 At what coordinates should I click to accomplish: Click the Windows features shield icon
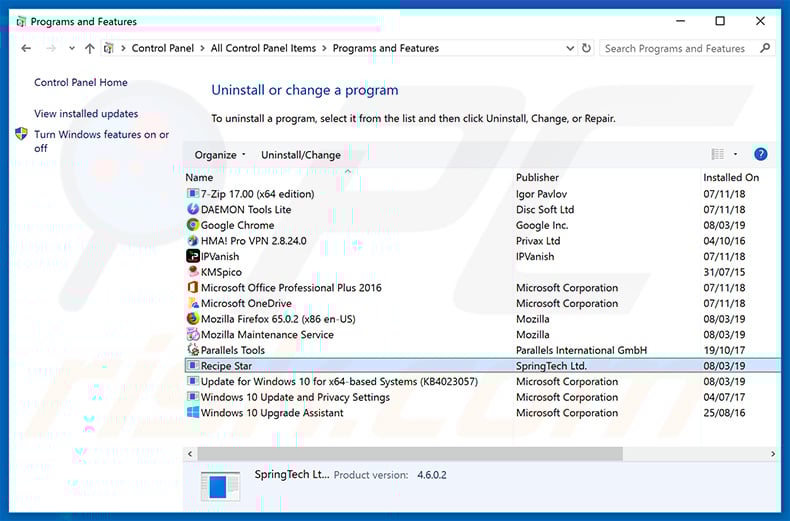point(21,134)
